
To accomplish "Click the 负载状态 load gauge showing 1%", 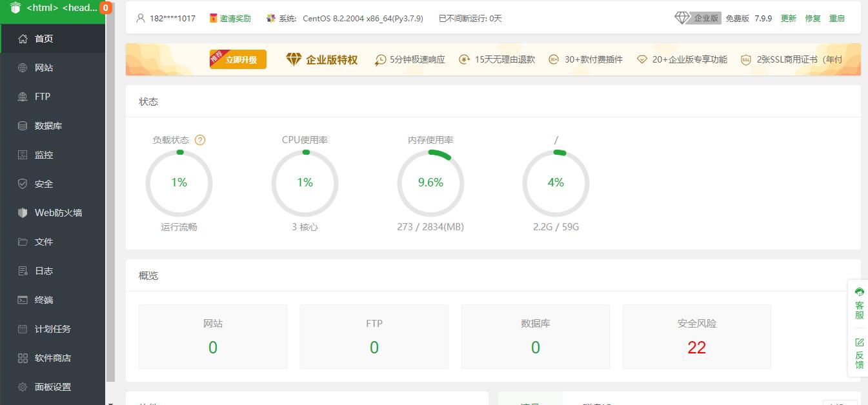I will [179, 183].
